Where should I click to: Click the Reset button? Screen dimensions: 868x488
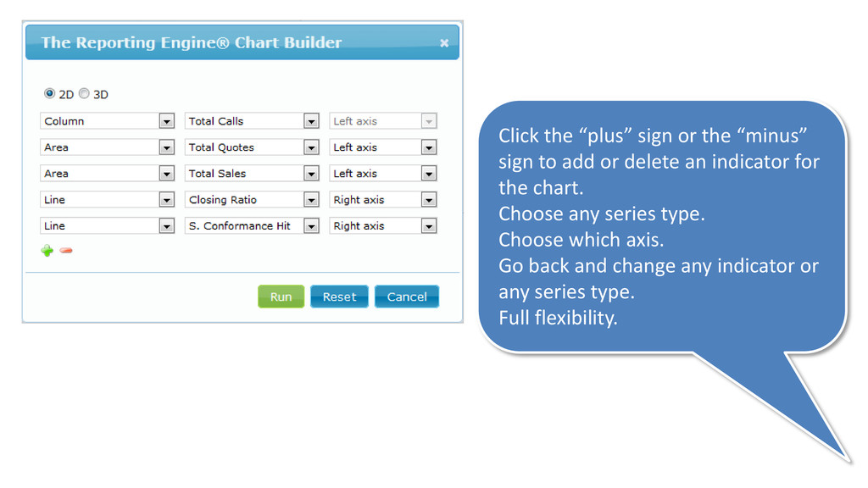point(339,297)
